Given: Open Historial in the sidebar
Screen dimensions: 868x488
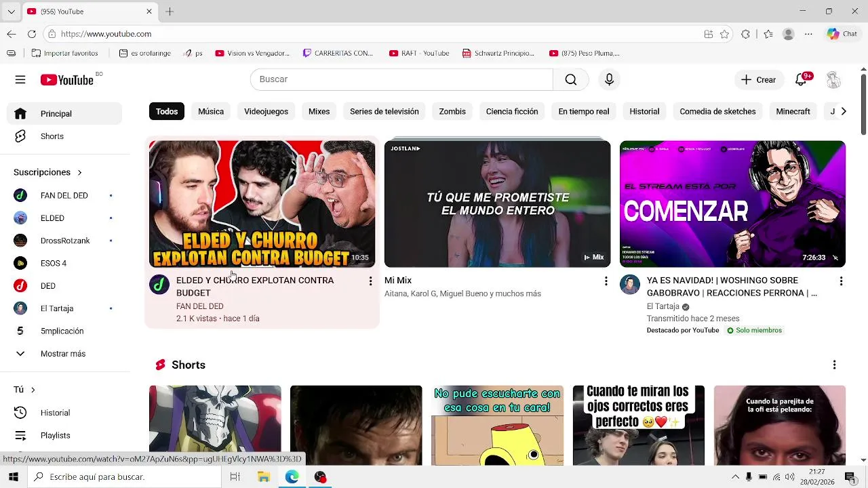Looking at the screenshot, I should 64,413.
